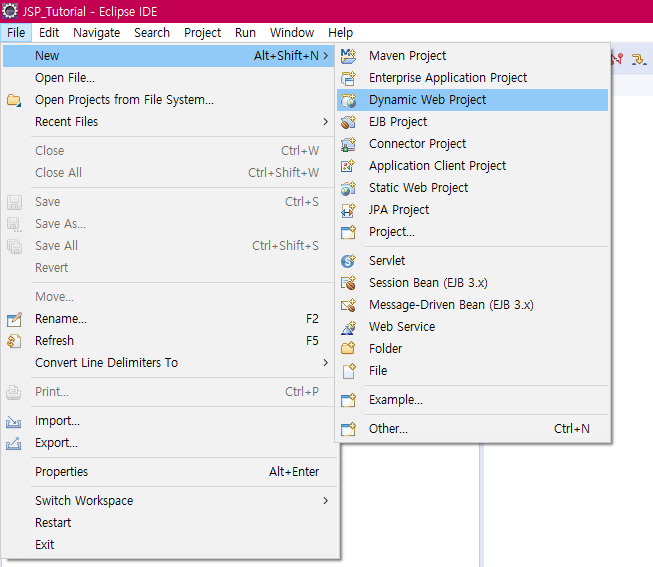Click the Session Bean icon

click(348, 283)
